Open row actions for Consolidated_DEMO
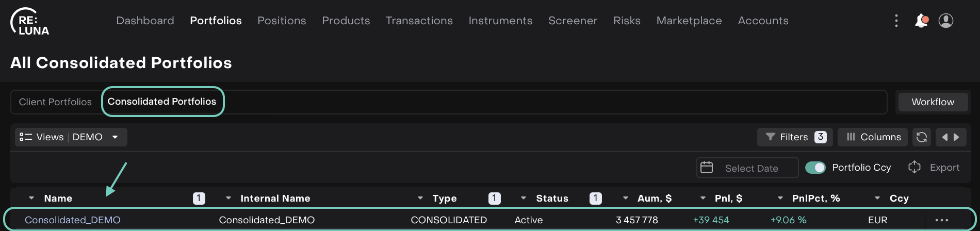The width and height of the screenshot is (980, 231). click(941, 220)
